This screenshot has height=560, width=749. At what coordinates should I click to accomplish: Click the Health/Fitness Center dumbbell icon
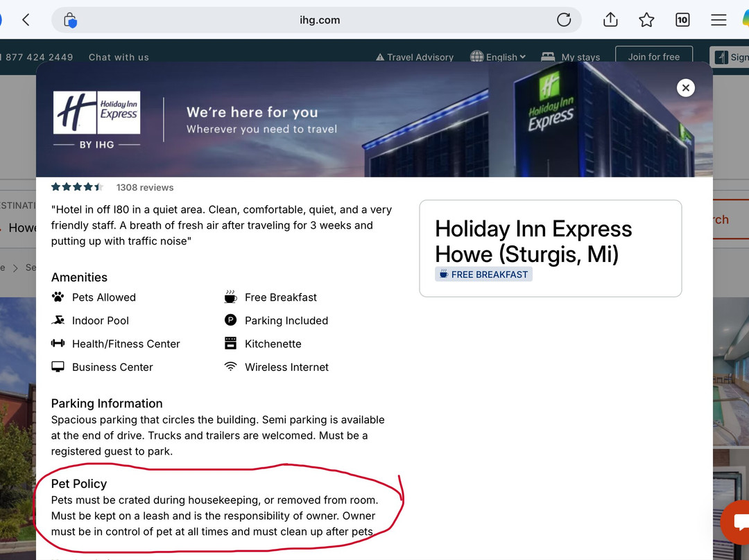click(x=58, y=343)
